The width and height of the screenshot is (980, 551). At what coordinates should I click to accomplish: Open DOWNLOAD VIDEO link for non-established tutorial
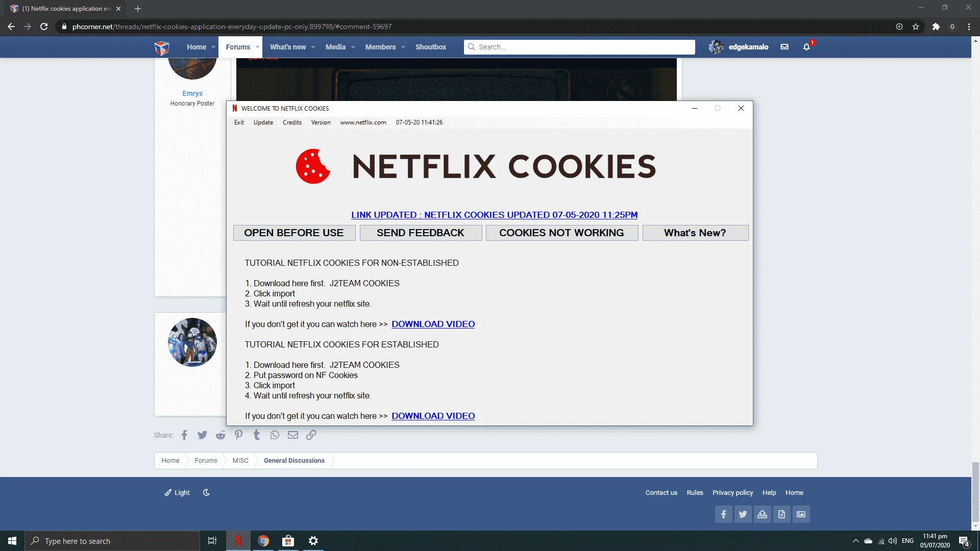pyautogui.click(x=433, y=324)
